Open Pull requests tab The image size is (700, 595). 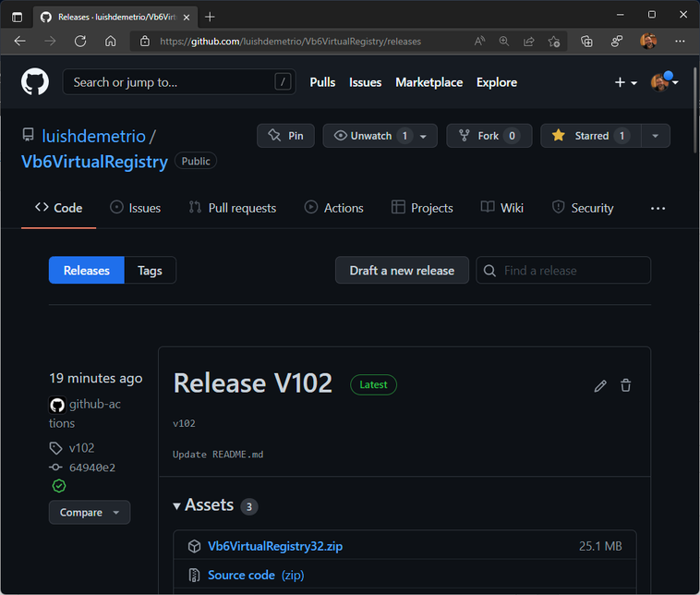coord(232,208)
